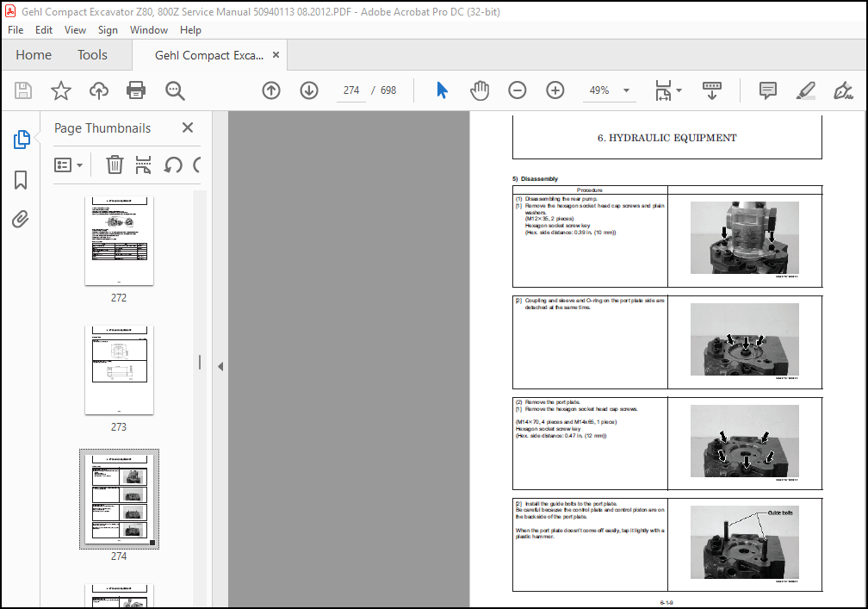The width and height of the screenshot is (868, 609).
Task: Open the File menu
Action: 15,30
